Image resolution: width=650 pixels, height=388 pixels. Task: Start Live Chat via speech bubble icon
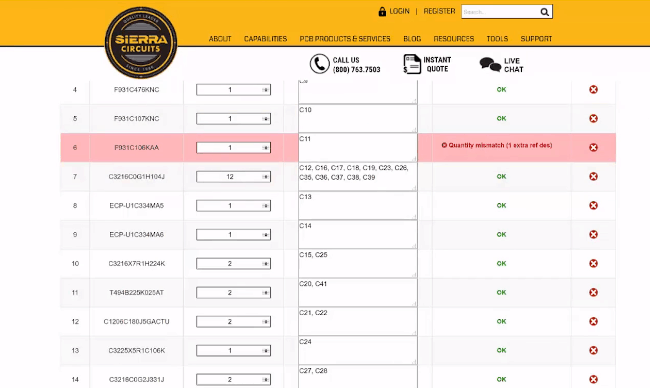click(490, 65)
